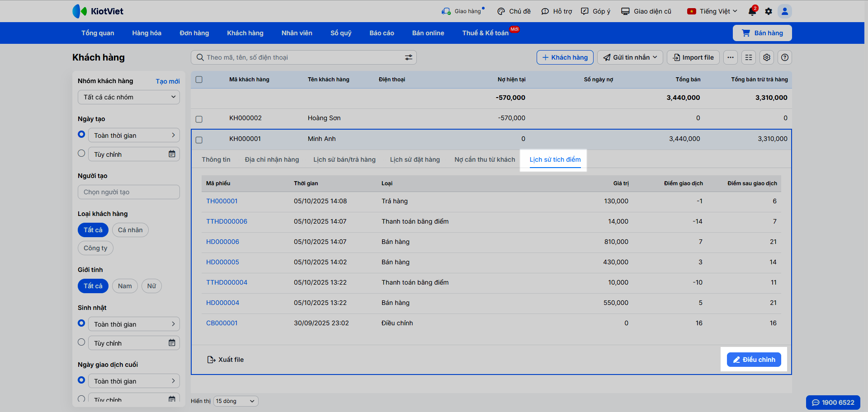
Task: Click the three-dots more options button
Action: (731, 57)
